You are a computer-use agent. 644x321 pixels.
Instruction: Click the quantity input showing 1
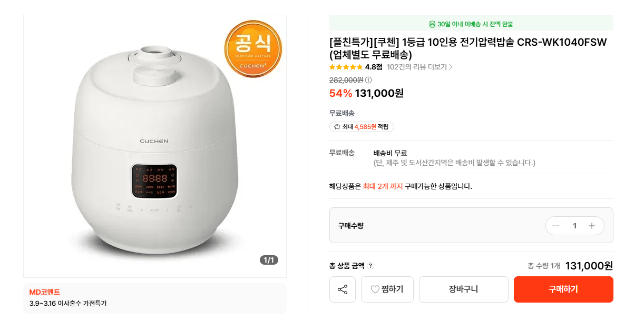point(574,225)
